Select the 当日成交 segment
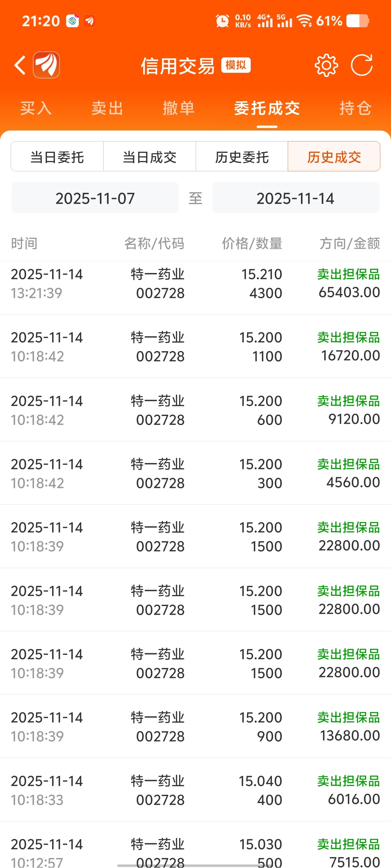The height and width of the screenshot is (868, 391). pos(150,157)
